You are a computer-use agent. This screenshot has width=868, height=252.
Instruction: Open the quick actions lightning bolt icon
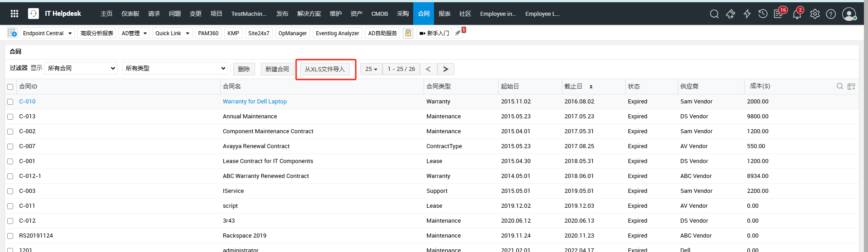tap(747, 14)
